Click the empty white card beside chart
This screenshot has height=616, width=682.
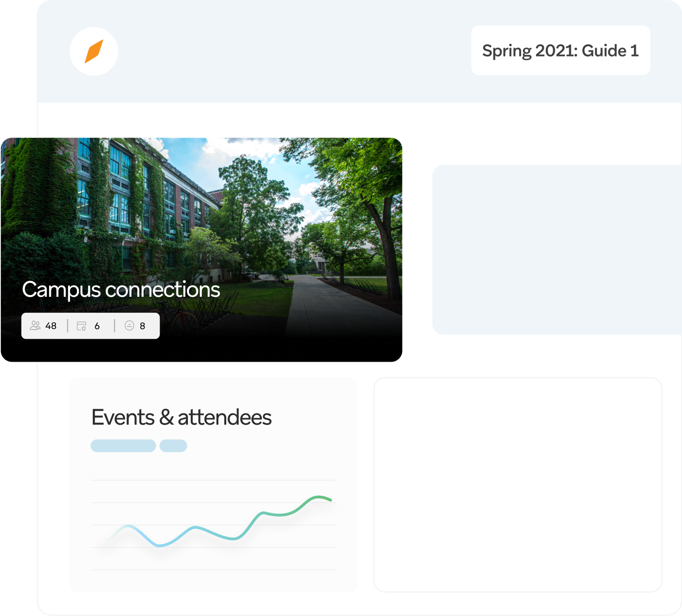click(x=518, y=485)
